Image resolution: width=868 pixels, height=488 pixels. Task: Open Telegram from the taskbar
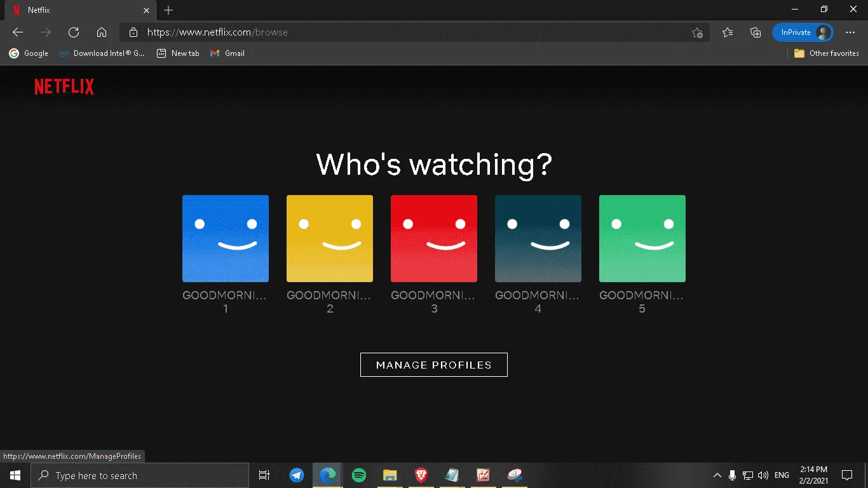coord(297,475)
